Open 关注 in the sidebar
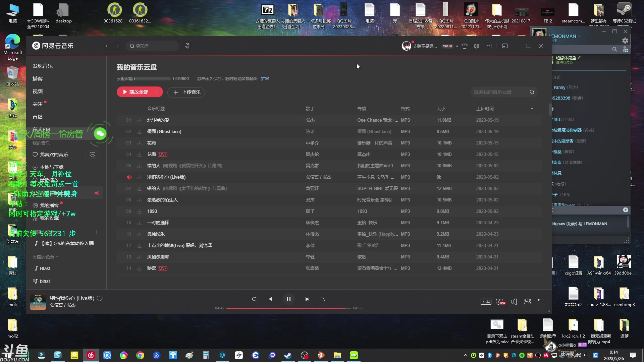This screenshot has width=644, height=362. point(38,104)
